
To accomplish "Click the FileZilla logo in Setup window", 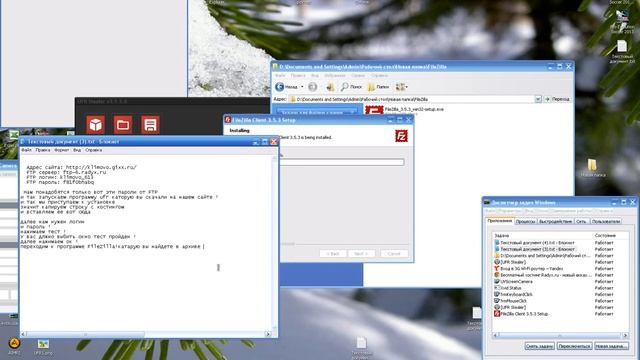I will [401, 136].
